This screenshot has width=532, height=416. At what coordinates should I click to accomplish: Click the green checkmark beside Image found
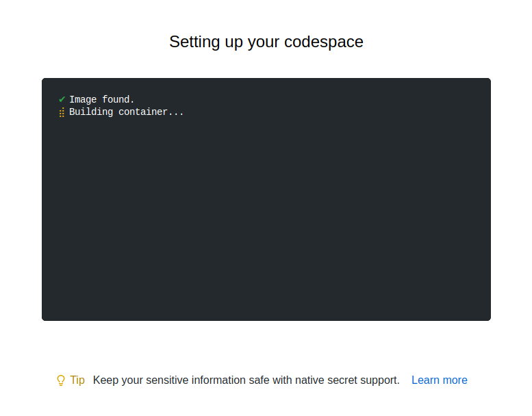pyautogui.click(x=62, y=99)
